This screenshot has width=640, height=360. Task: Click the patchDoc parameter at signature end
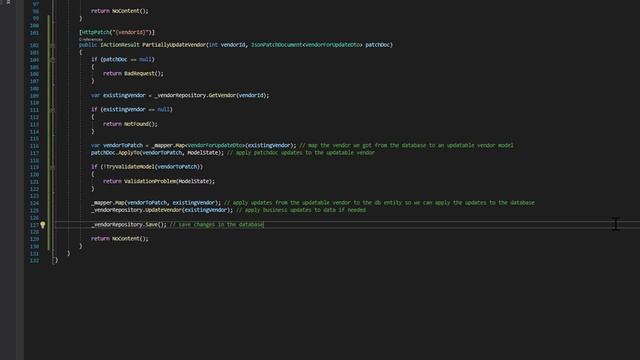378,45
